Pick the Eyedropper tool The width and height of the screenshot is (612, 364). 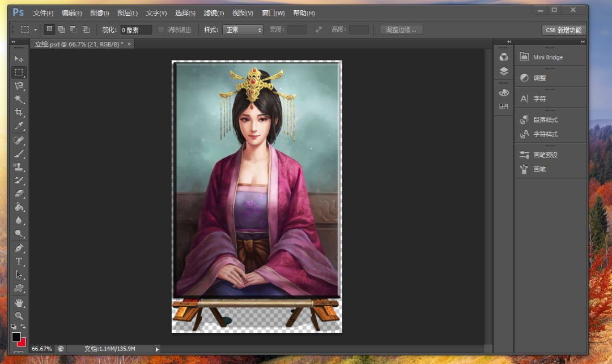click(x=19, y=126)
